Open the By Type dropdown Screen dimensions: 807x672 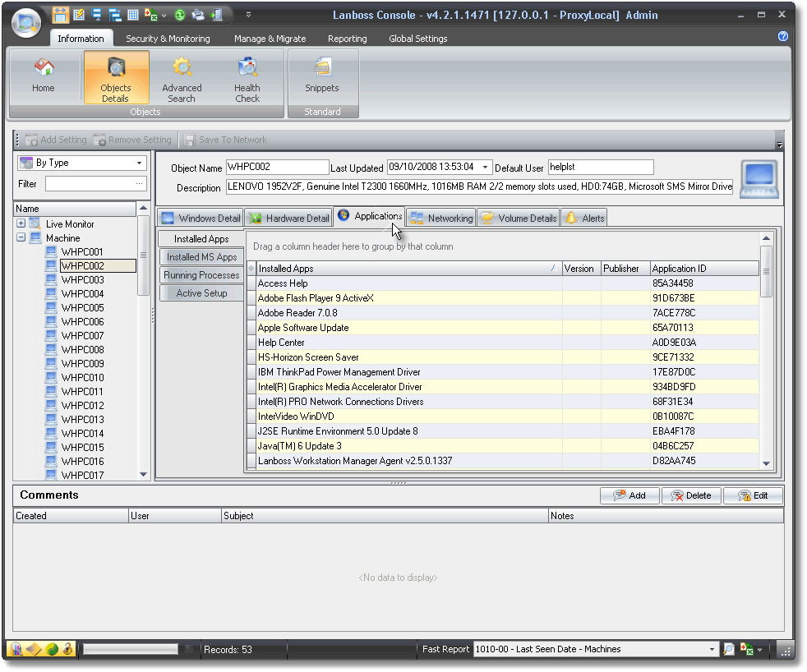pos(139,163)
